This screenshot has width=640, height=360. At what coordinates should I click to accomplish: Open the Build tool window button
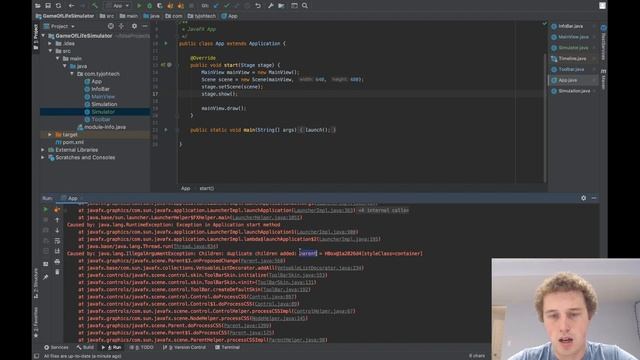[x=85, y=347]
